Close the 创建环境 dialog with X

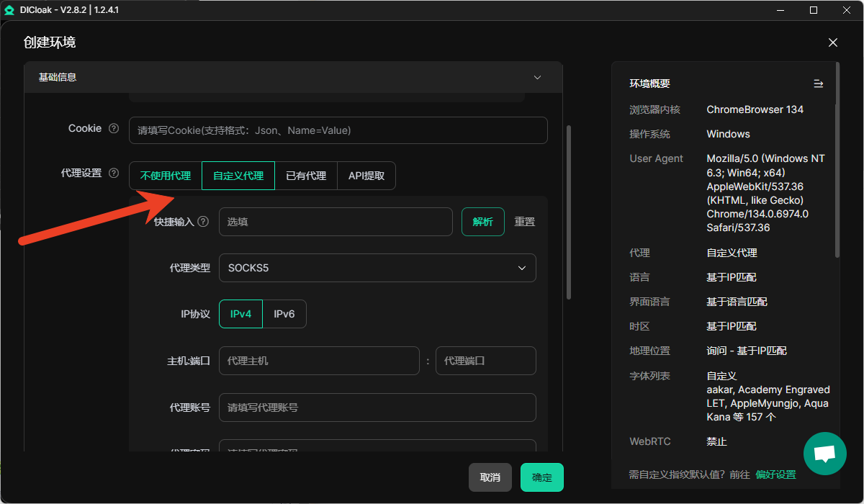pos(833,42)
